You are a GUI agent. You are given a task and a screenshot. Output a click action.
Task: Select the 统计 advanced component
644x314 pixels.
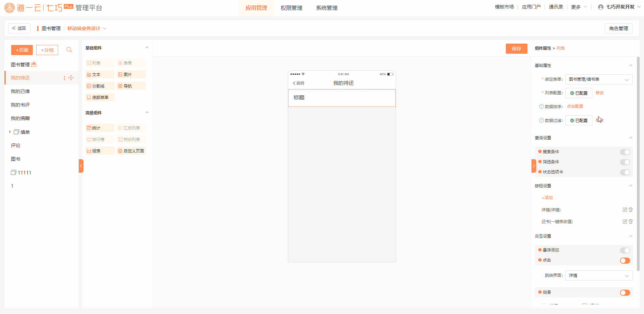coord(100,128)
